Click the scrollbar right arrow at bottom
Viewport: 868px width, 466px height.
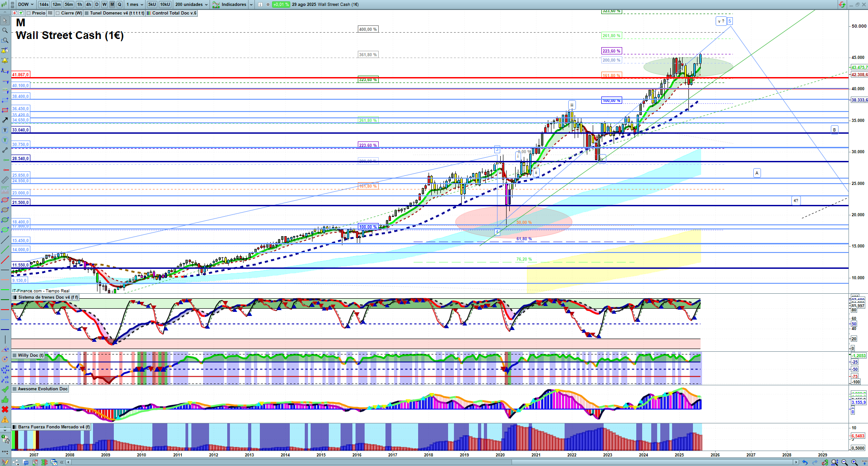click(796, 462)
